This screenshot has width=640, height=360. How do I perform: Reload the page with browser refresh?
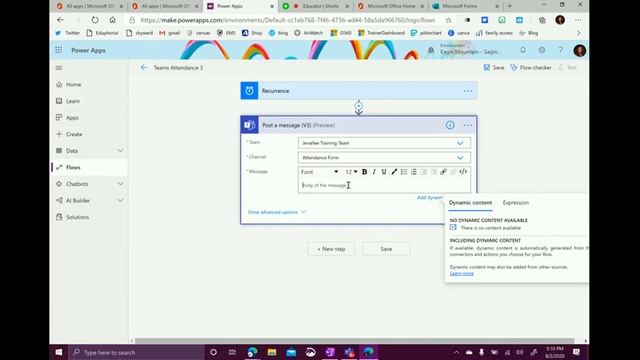(95, 20)
